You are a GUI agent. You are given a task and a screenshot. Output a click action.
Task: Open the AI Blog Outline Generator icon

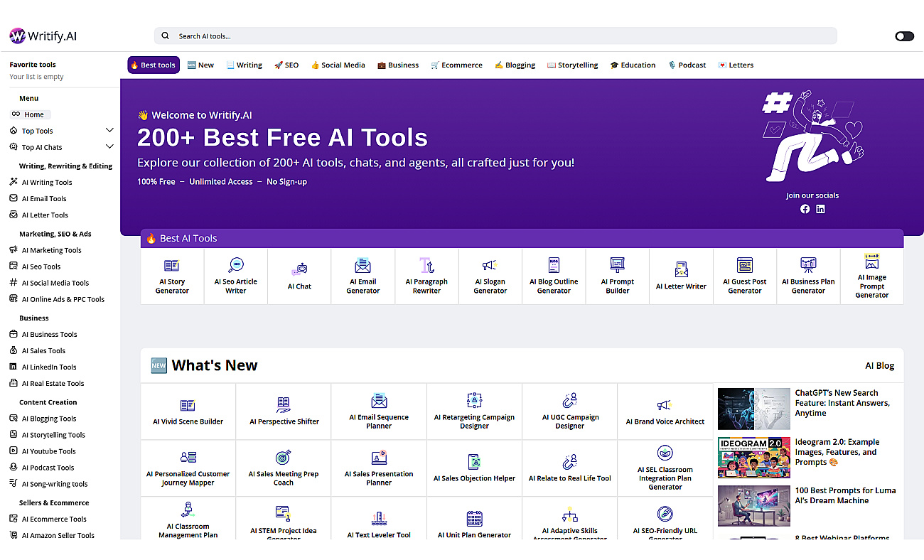coord(554,265)
